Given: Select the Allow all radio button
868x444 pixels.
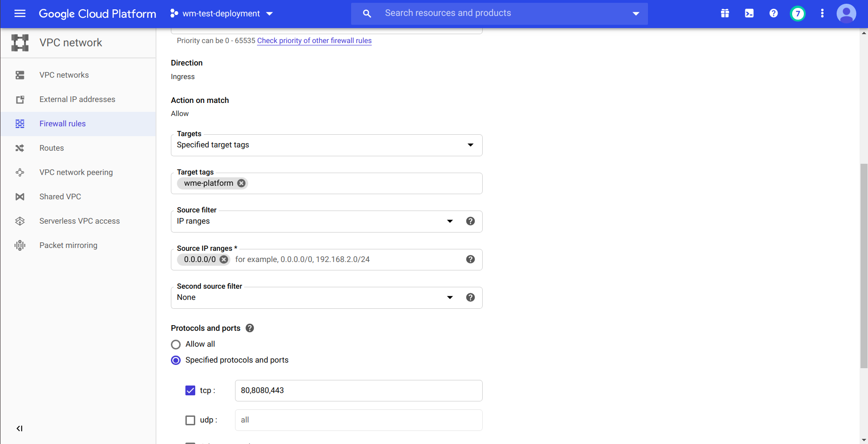Looking at the screenshot, I should [x=176, y=344].
